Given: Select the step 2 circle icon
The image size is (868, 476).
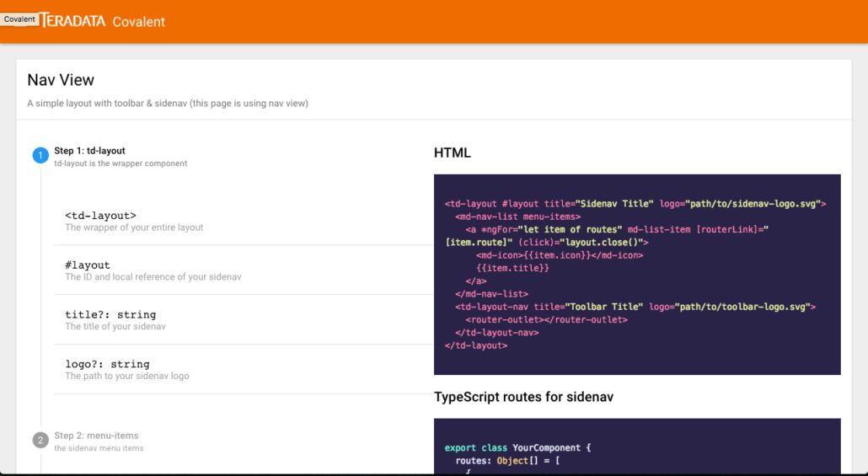Looking at the screenshot, I should click(x=40, y=441).
